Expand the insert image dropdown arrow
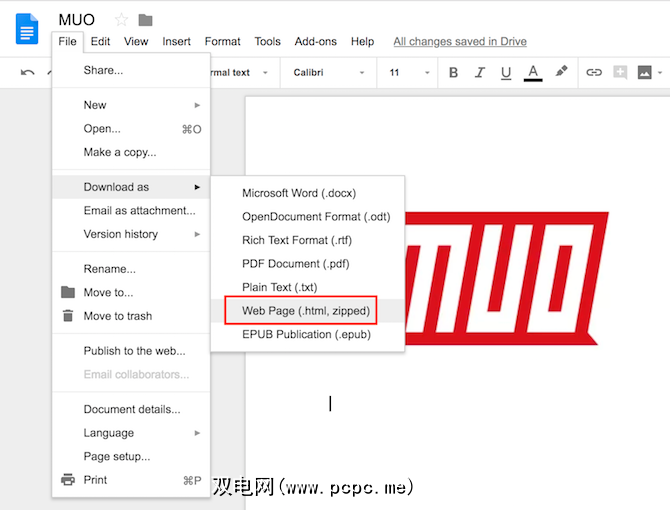This screenshot has height=510, width=670. 660,73
